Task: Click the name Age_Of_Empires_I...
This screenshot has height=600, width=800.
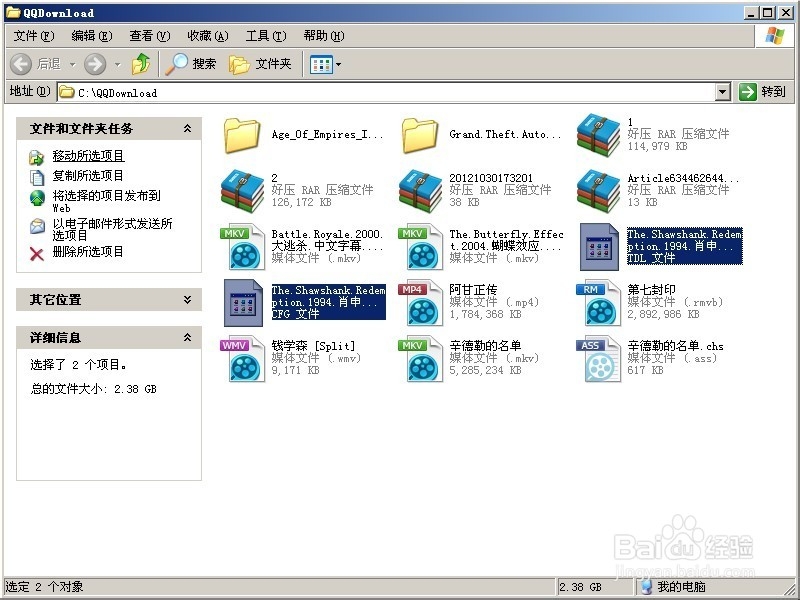Action: coord(327,135)
